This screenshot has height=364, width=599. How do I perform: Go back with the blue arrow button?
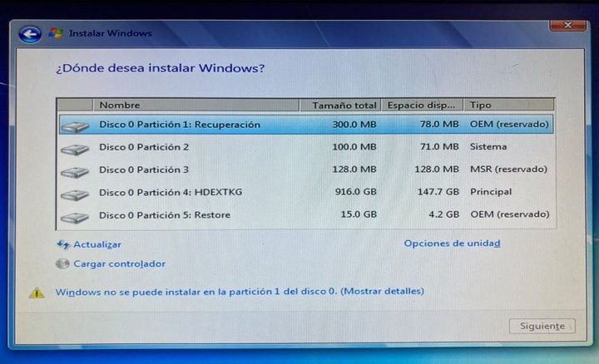coord(30,34)
